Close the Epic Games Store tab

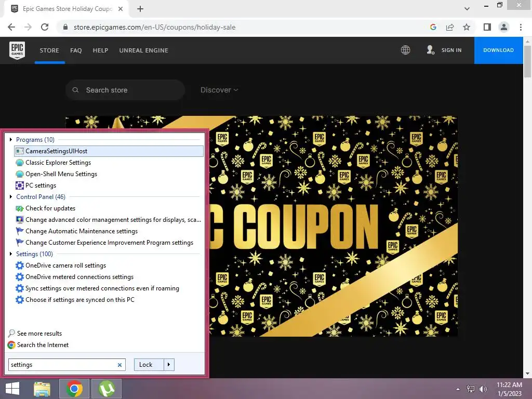(121, 9)
